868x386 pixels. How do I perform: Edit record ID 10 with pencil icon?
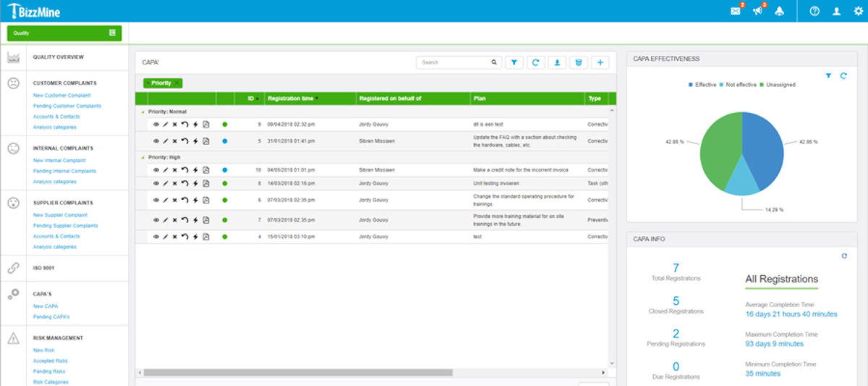(165, 170)
